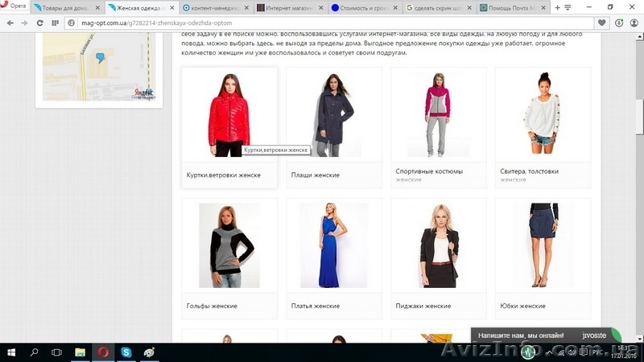Show site information globe icon
Viewport: 644px width, 362px height.
[x=71, y=23]
